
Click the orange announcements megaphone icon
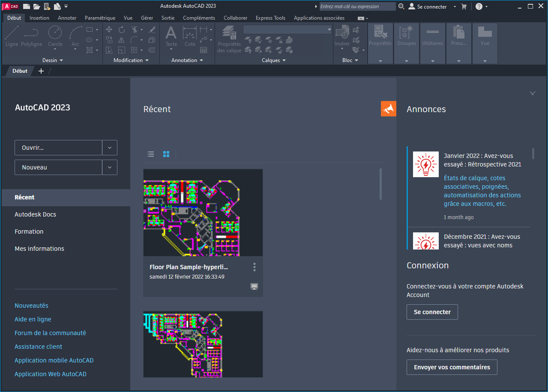(x=389, y=109)
